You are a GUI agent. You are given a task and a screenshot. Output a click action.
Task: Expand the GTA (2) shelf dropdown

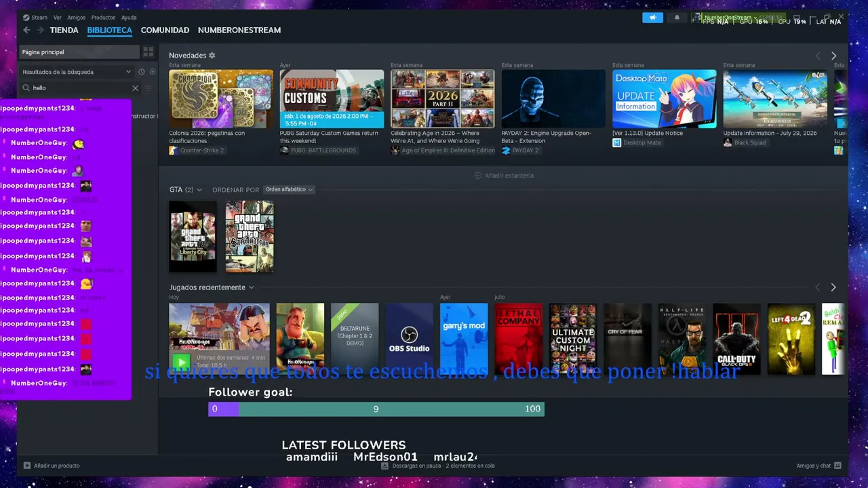click(186, 190)
